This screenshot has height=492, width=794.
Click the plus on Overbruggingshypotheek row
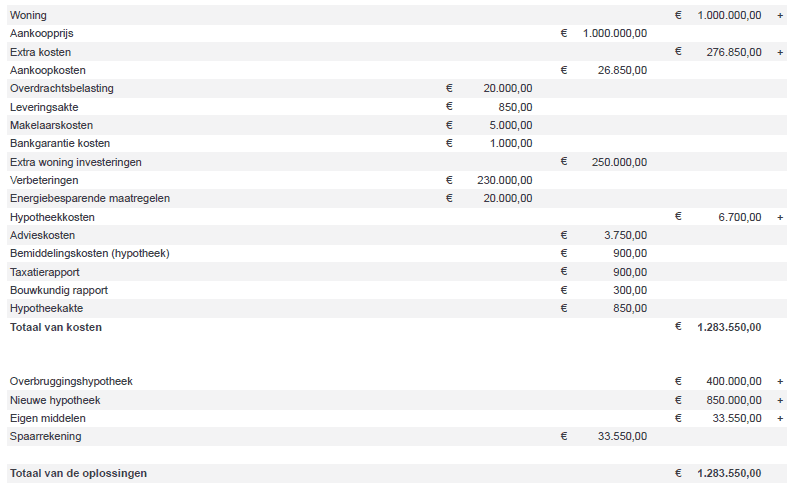(x=780, y=381)
